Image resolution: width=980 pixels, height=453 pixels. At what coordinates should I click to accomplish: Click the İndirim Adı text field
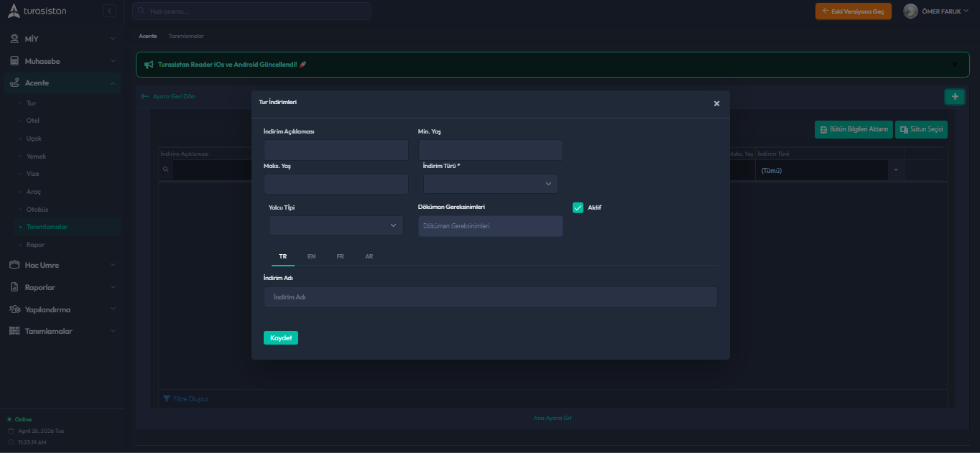click(490, 297)
